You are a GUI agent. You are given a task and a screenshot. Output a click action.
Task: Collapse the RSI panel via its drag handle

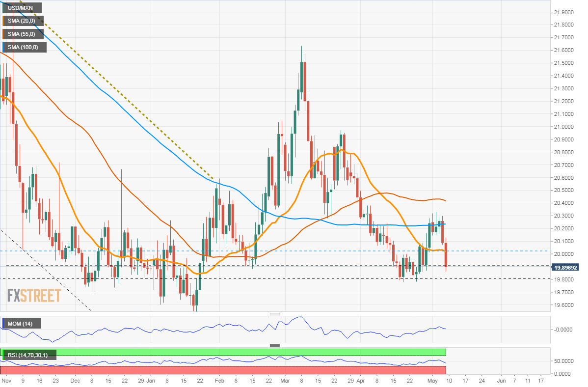(275, 345)
